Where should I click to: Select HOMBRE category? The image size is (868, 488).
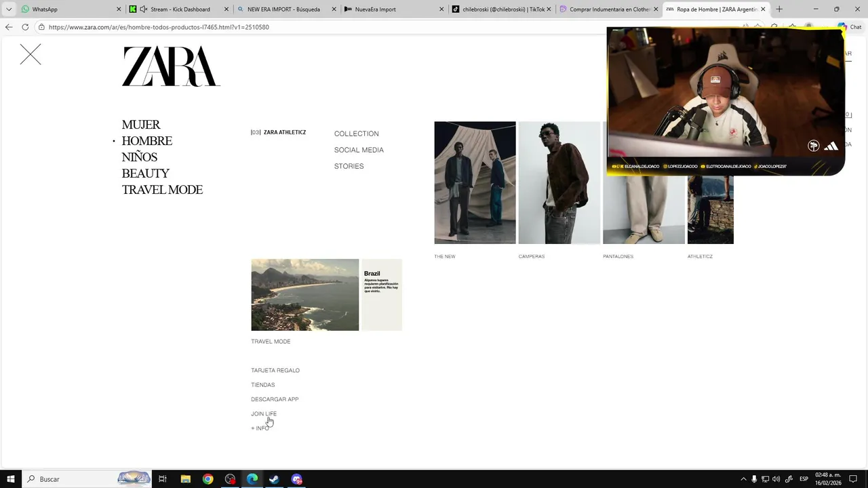[x=147, y=141]
